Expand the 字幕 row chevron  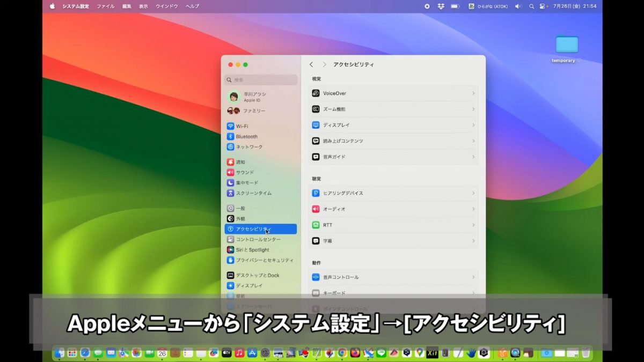point(473,241)
